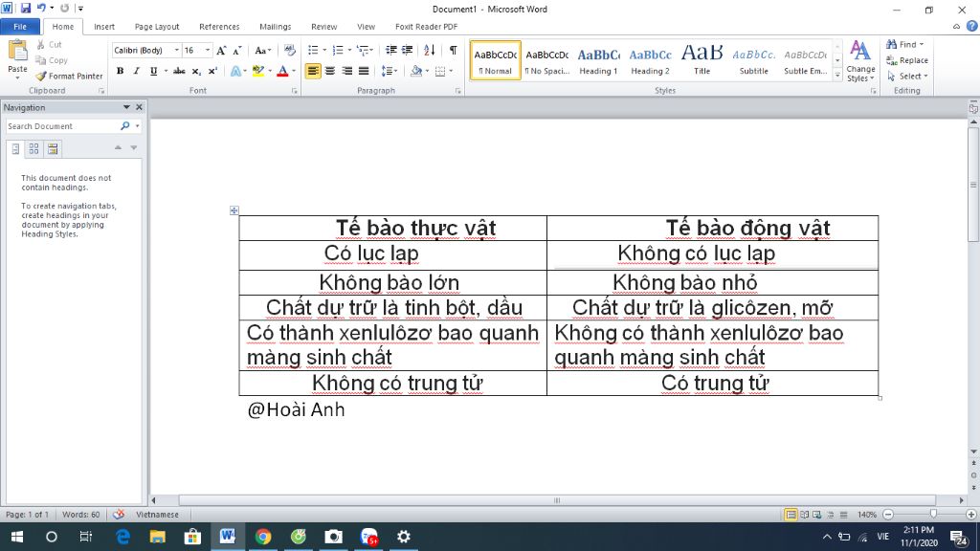
Task: Apply the Heading 1 style
Action: pyautogui.click(x=598, y=59)
